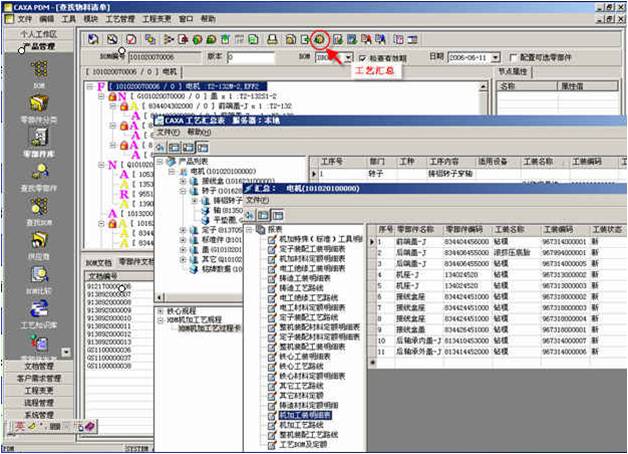Open 零部件库 in the left sidebar
Screen dimensions: 628x454
point(39,137)
